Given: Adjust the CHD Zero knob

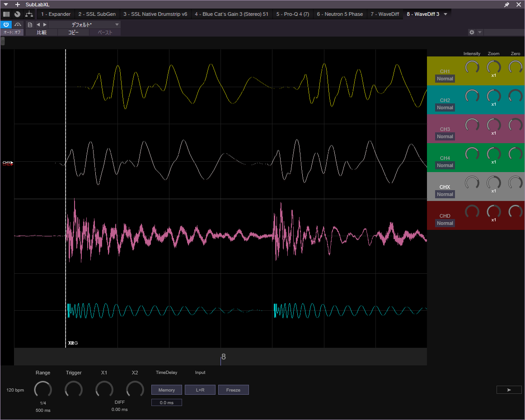Looking at the screenshot, I should (516, 212).
